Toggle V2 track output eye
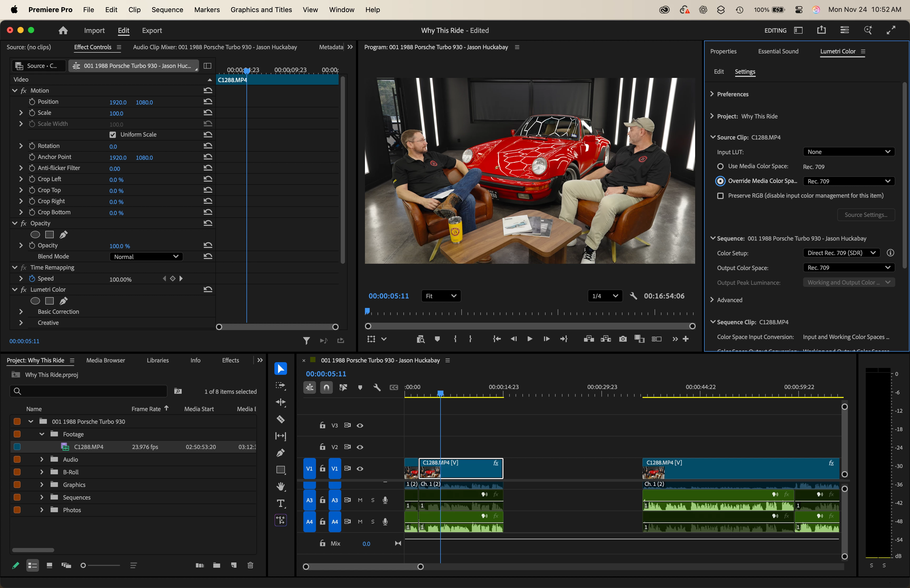 360,447
